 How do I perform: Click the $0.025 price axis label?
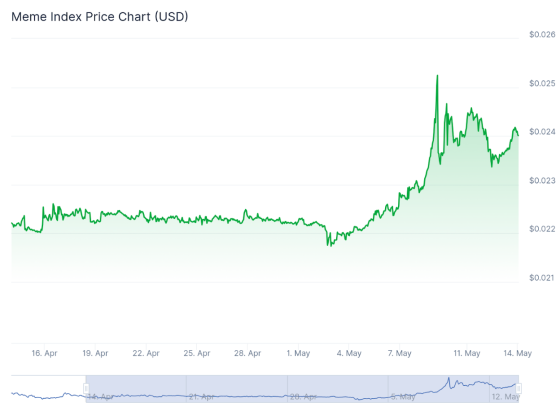click(542, 83)
